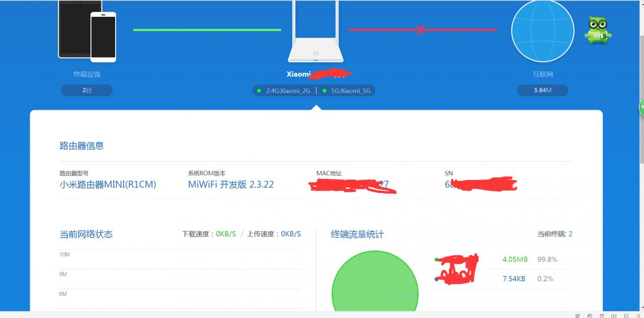644x318 pixels.
Task: Click the 4.05MB traffic value
Action: coord(515,259)
